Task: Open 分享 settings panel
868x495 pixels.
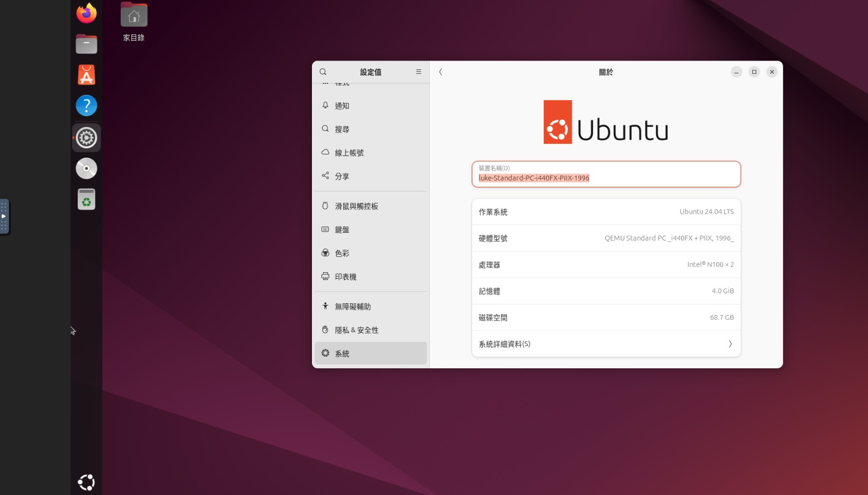Action: (x=371, y=176)
